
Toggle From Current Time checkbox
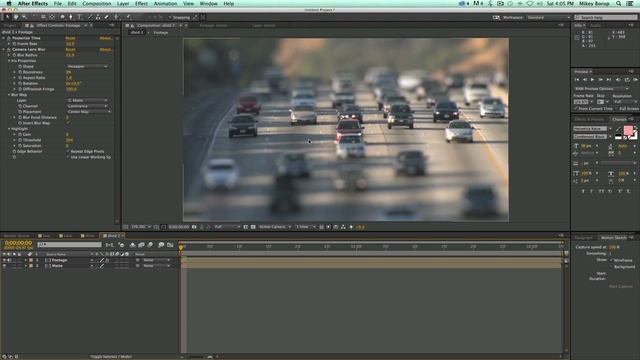coord(576,109)
